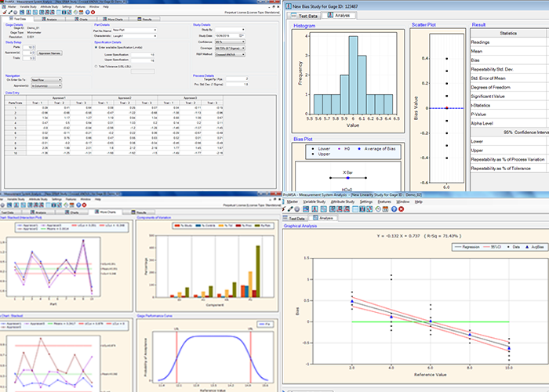The height and width of the screenshot is (392, 549).
Task: Click Appraiser(s) count stepper
Action: (x=34, y=53)
